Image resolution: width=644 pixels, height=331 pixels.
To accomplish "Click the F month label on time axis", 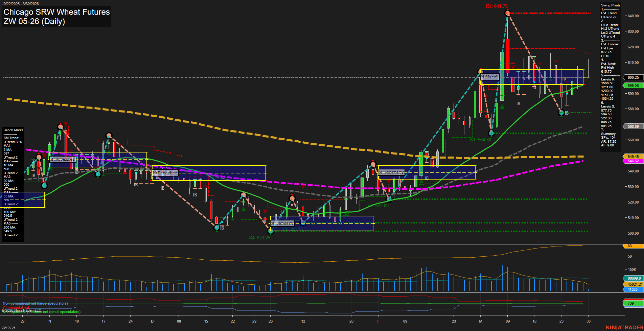I will 378,321.
